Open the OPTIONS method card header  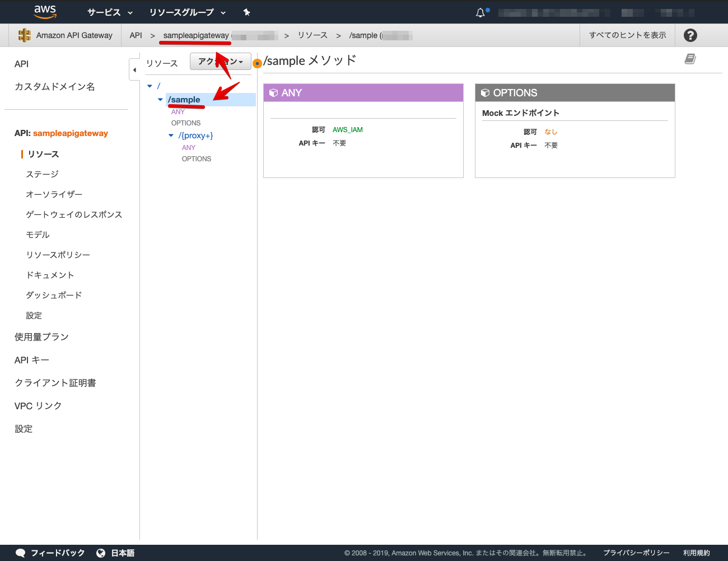575,93
